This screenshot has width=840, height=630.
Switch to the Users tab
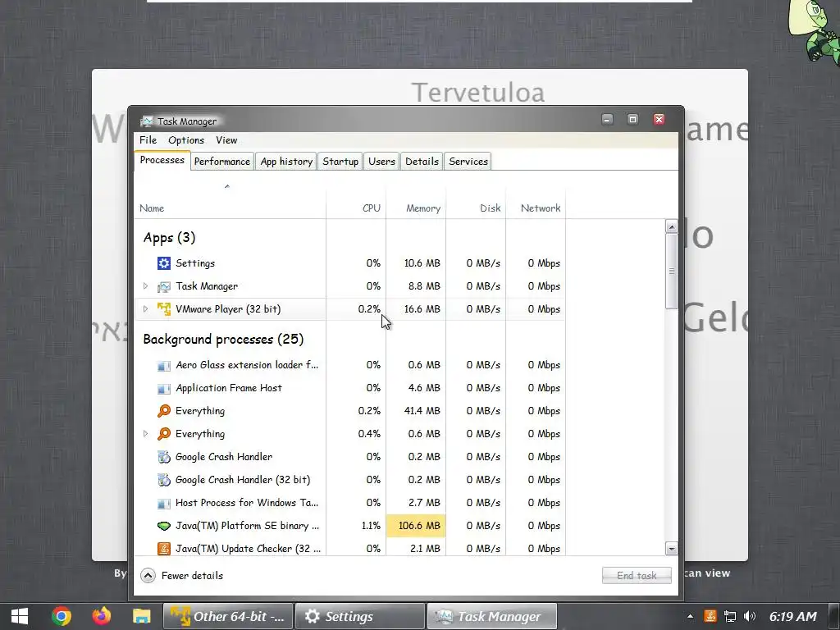tap(381, 162)
